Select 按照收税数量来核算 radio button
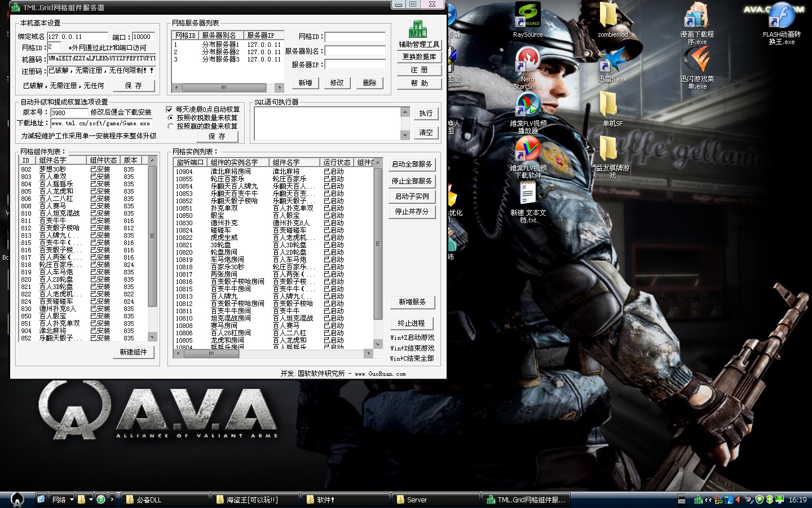 [x=170, y=117]
